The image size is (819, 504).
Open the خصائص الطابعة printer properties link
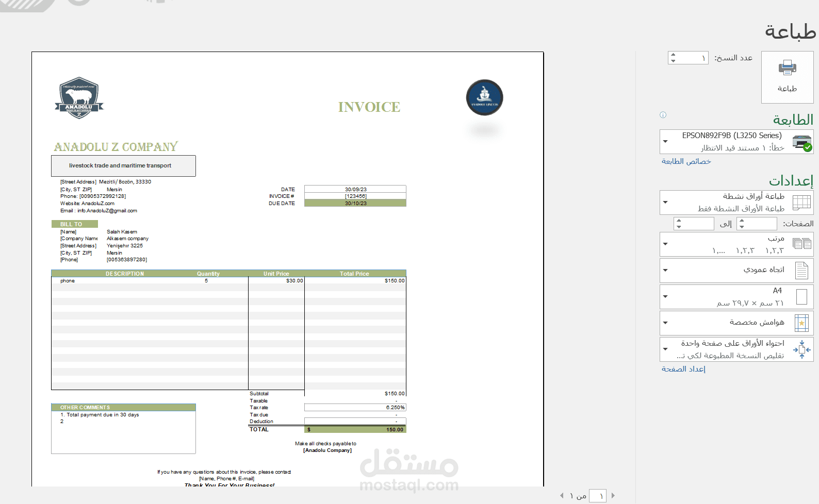[x=686, y=161]
